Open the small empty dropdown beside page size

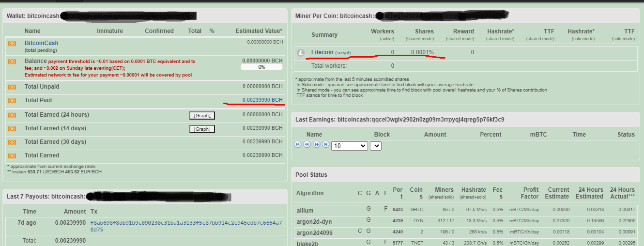click(x=376, y=145)
